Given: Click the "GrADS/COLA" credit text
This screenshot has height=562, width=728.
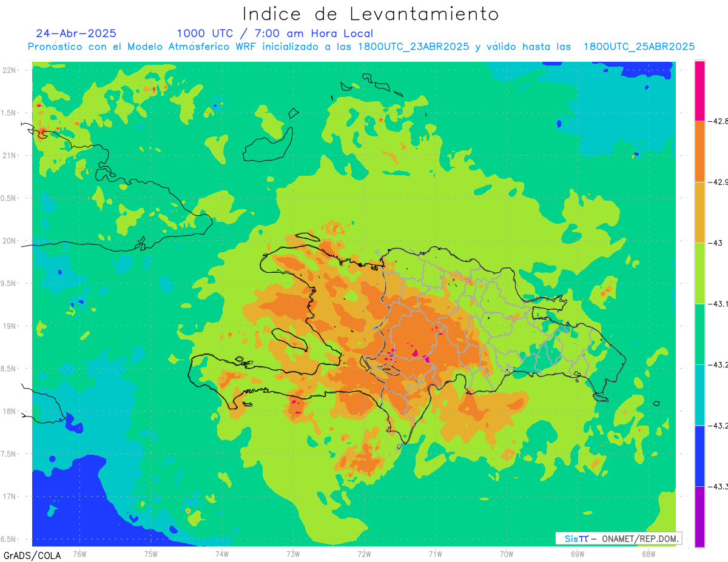Looking at the screenshot, I should click(32, 555).
